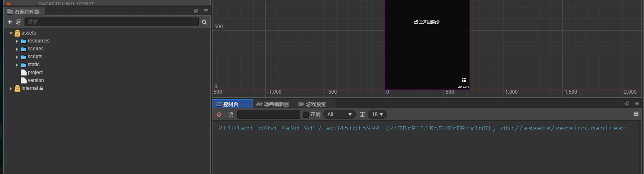The height and width of the screenshot is (174, 644).
Task: Open the console log file icon
Action: [231, 114]
